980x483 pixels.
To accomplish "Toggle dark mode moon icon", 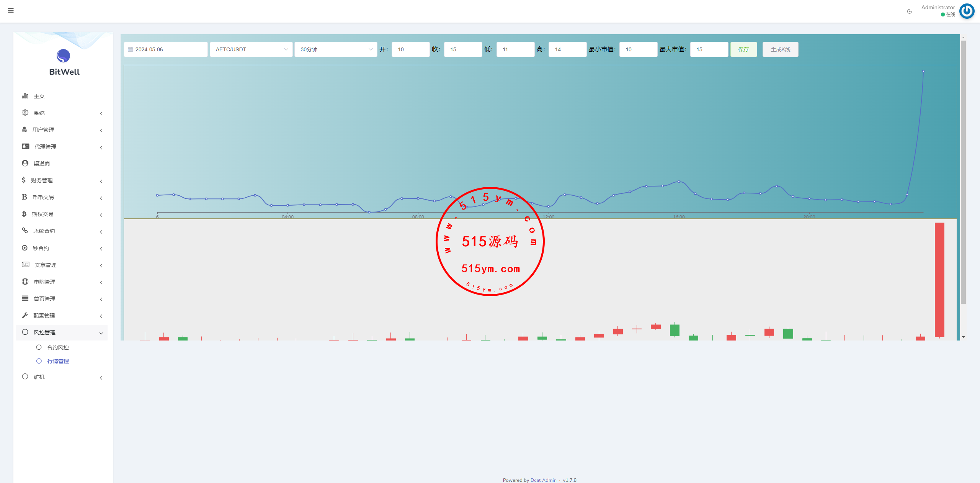I will [x=910, y=11].
